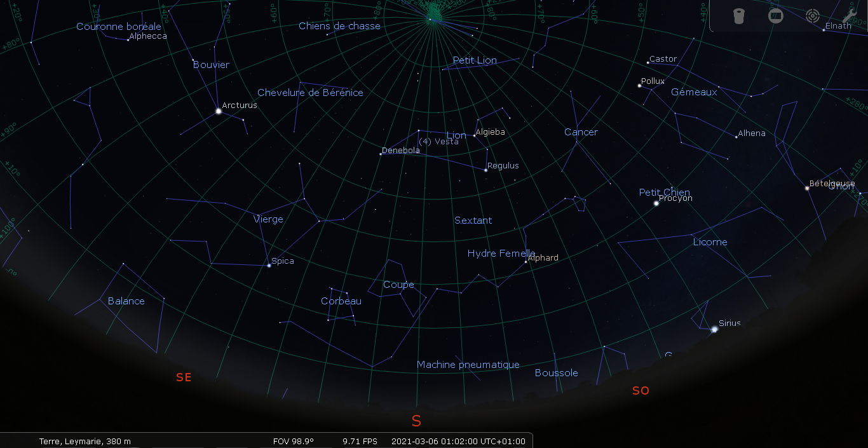Click the Petit Chien constellation label

(x=664, y=193)
